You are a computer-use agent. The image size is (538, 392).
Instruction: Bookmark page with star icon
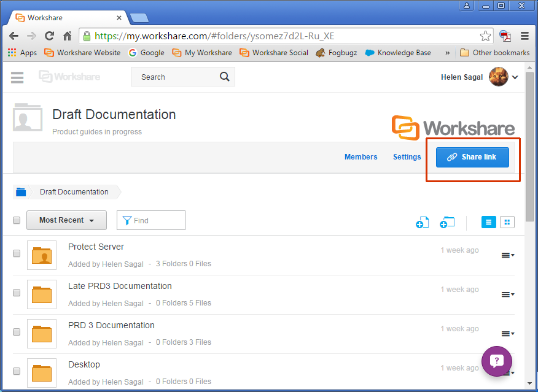click(x=485, y=36)
